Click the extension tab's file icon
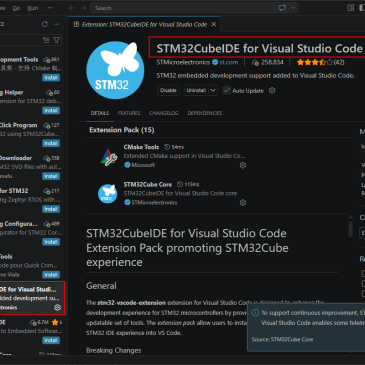Screen dimensions: 365x365 (76, 24)
